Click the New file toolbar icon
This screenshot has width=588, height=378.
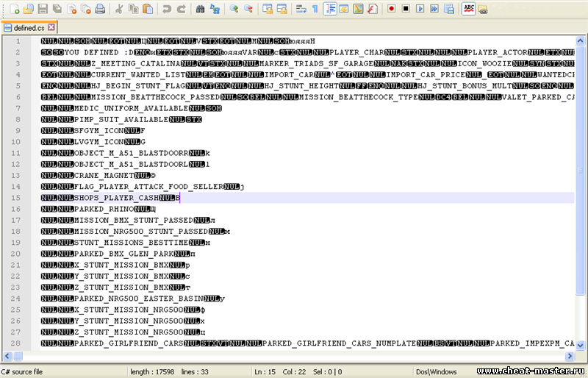coord(12,9)
